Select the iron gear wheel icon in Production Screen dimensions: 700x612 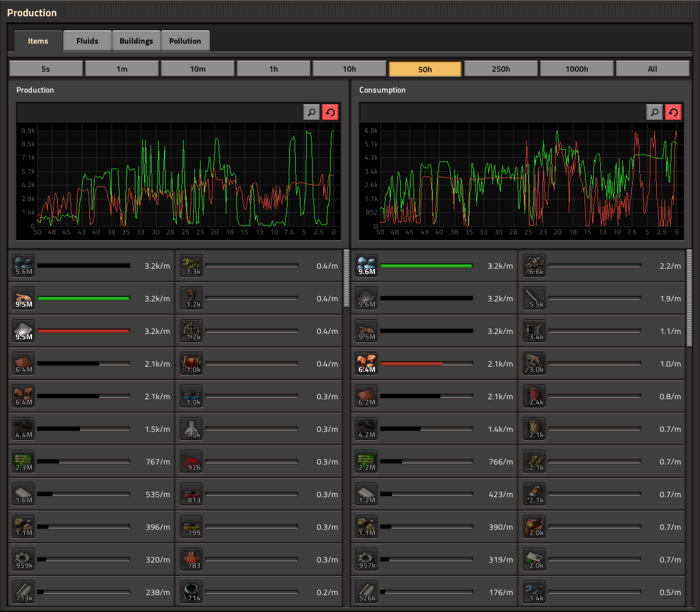(x=24, y=560)
